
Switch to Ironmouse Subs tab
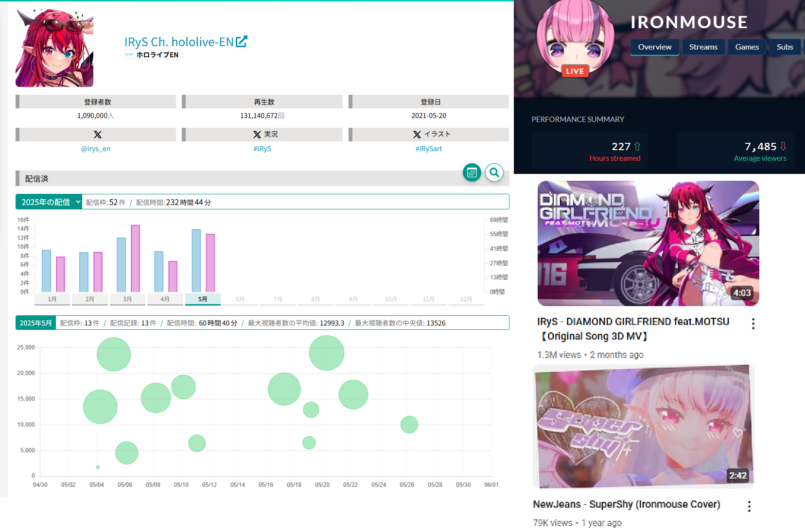pos(785,47)
